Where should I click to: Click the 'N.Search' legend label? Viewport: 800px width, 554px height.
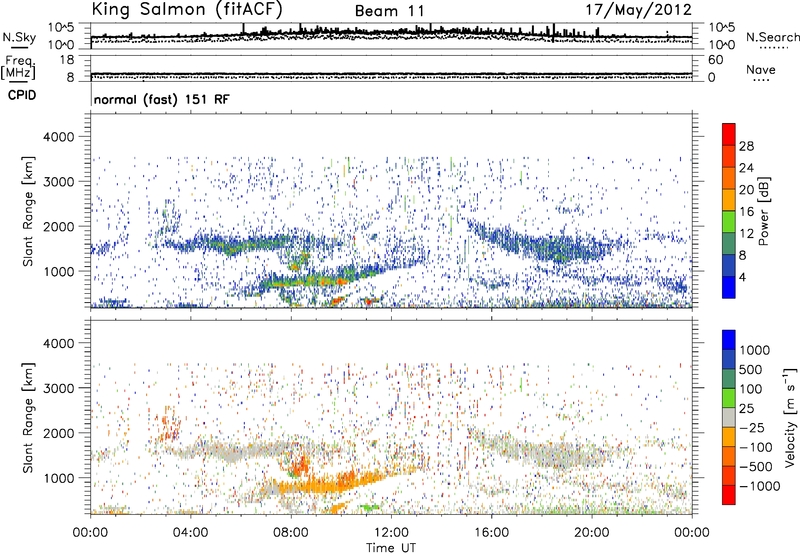pyautogui.click(x=772, y=37)
